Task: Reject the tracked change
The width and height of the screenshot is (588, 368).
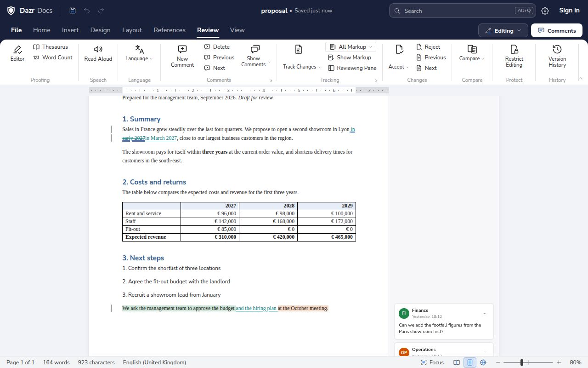Action: pyautogui.click(x=428, y=47)
